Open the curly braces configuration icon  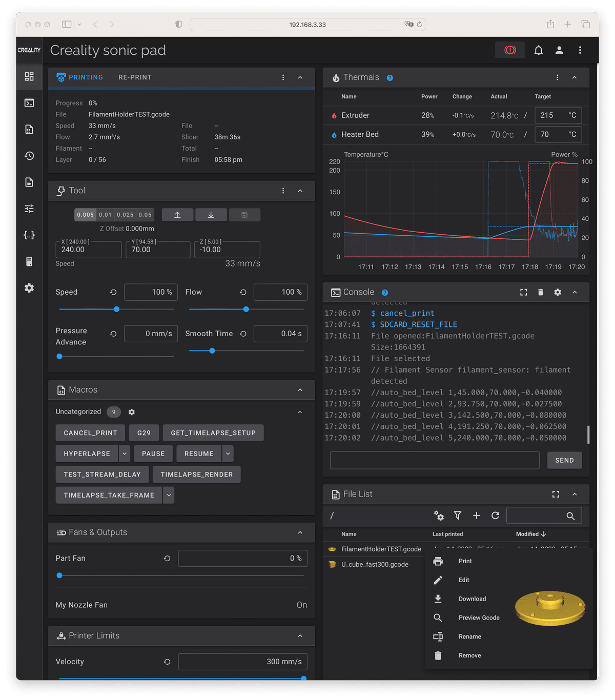click(29, 235)
